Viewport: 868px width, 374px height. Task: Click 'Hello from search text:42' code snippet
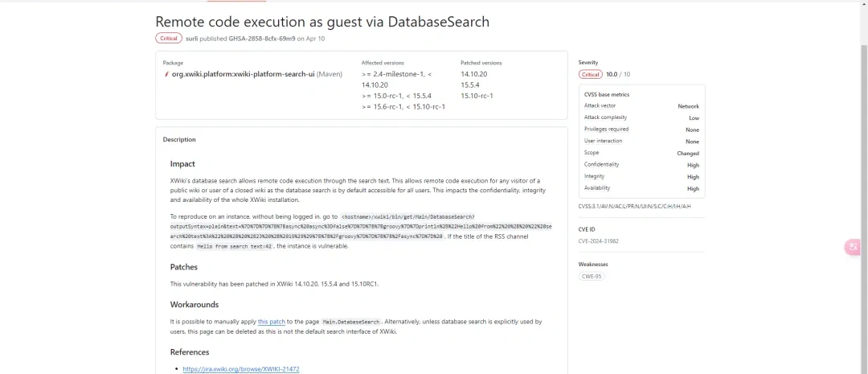click(x=235, y=247)
